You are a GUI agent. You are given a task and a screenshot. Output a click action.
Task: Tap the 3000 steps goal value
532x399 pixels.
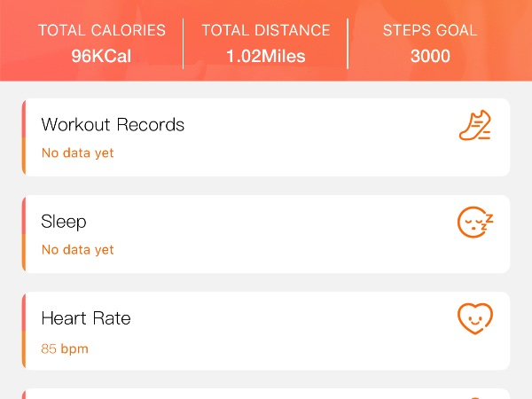click(430, 57)
